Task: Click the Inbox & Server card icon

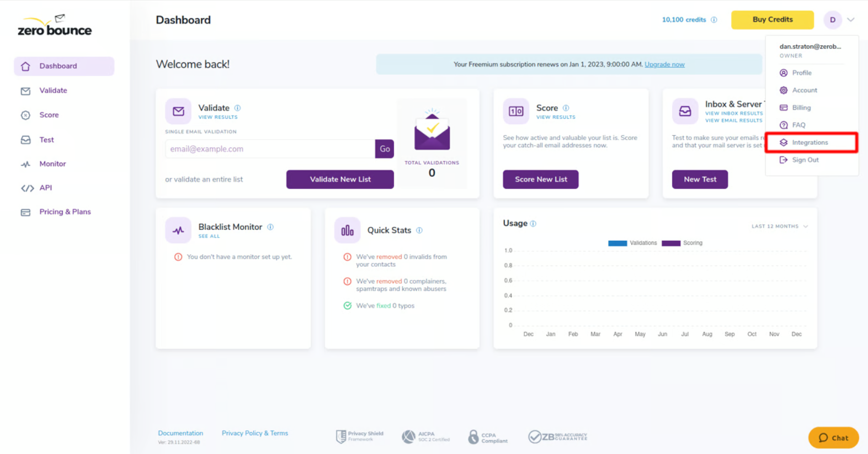Action: click(x=685, y=111)
